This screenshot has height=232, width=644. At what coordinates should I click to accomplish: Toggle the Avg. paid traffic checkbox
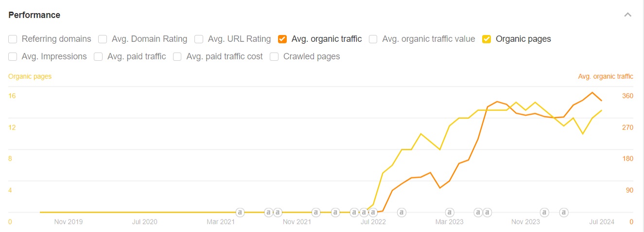coord(99,56)
